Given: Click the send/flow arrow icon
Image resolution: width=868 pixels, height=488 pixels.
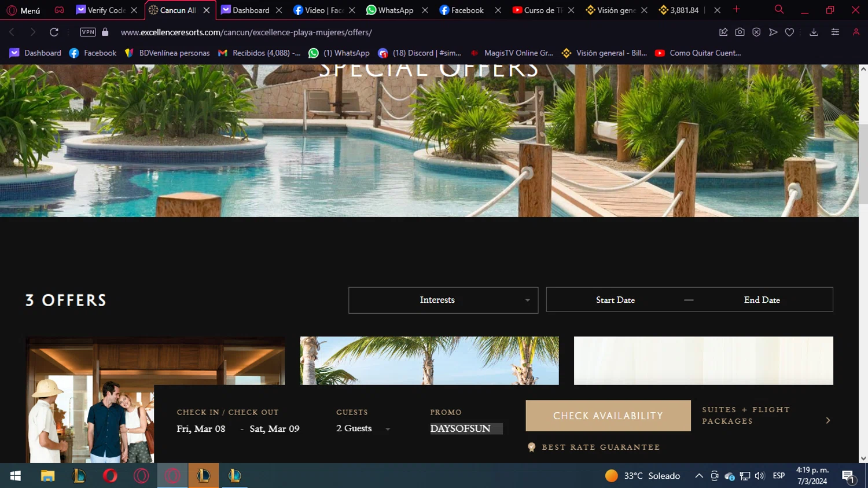Looking at the screenshot, I should pyautogui.click(x=773, y=32).
